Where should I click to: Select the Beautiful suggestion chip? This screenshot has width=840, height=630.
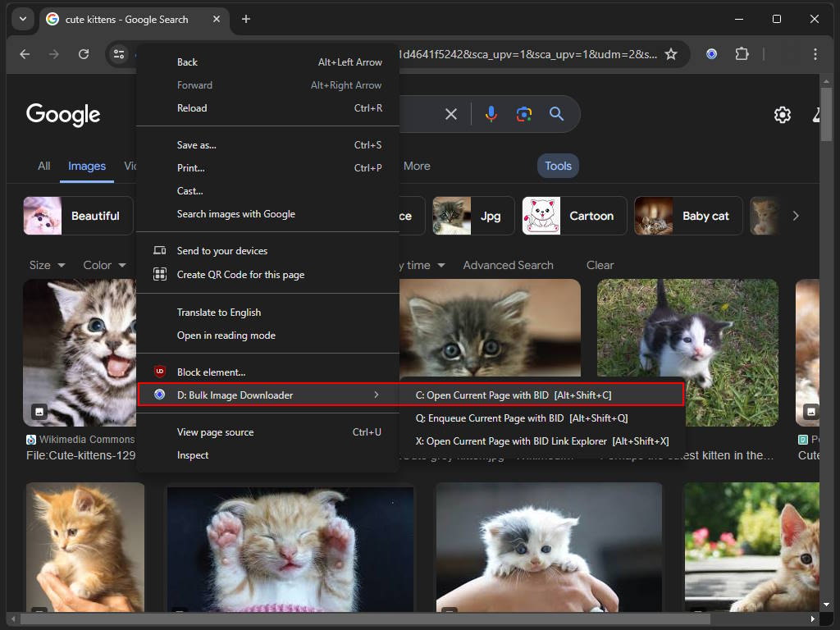pyautogui.click(x=78, y=216)
